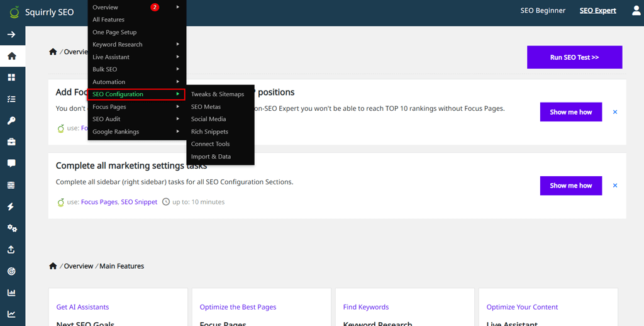Open the line chart (Rankings) sidebar icon
Image resolution: width=644 pixels, height=326 pixels.
(x=11, y=314)
